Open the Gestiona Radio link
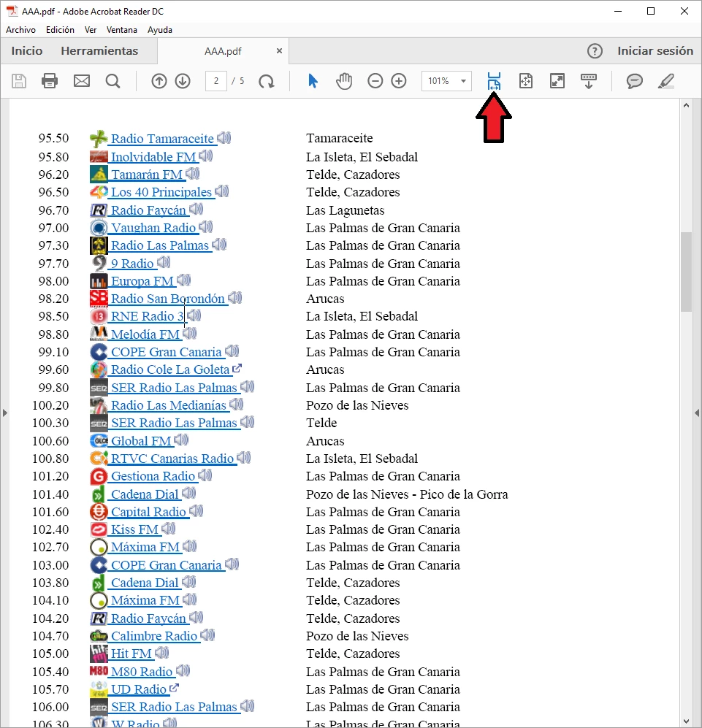 (x=153, y=476)
